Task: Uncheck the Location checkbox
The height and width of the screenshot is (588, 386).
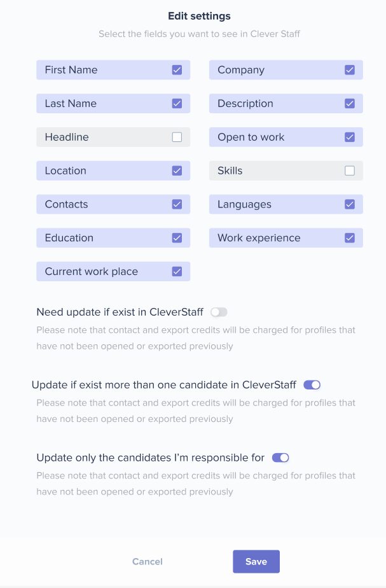Action: 177,171
